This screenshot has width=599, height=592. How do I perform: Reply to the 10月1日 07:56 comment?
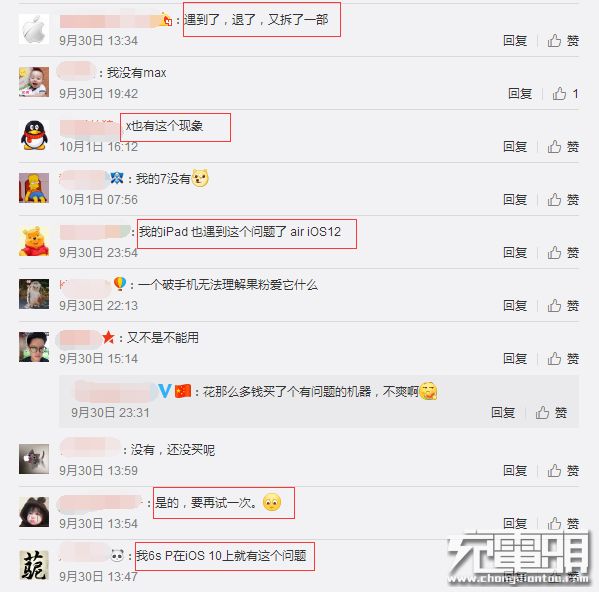(x=515, y=199)
